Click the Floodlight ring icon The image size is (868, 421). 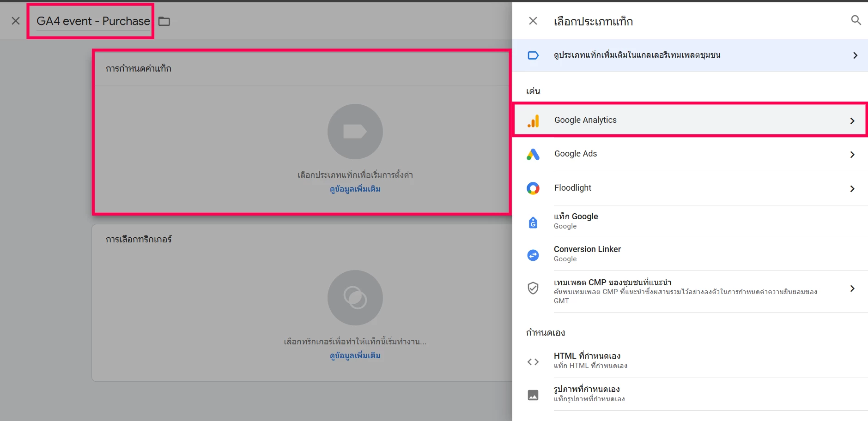[x=533, y=188]
